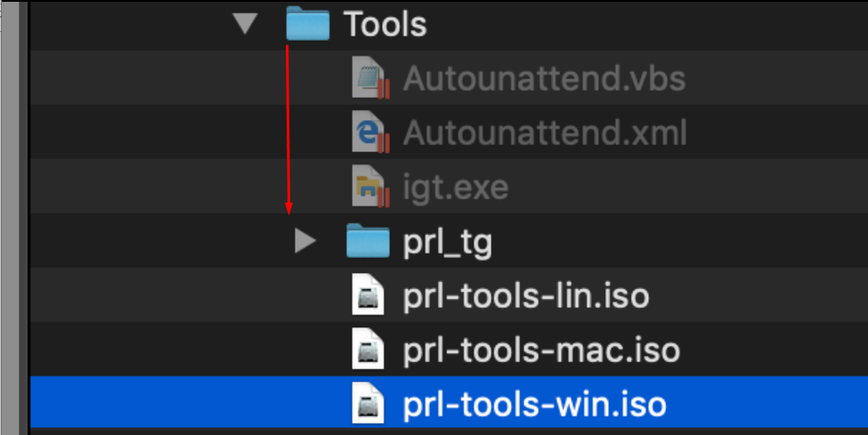The height and width of the screenshot is (435, 868).
Task: Click the igt.exe executable icon
Action: pos(369,188)
